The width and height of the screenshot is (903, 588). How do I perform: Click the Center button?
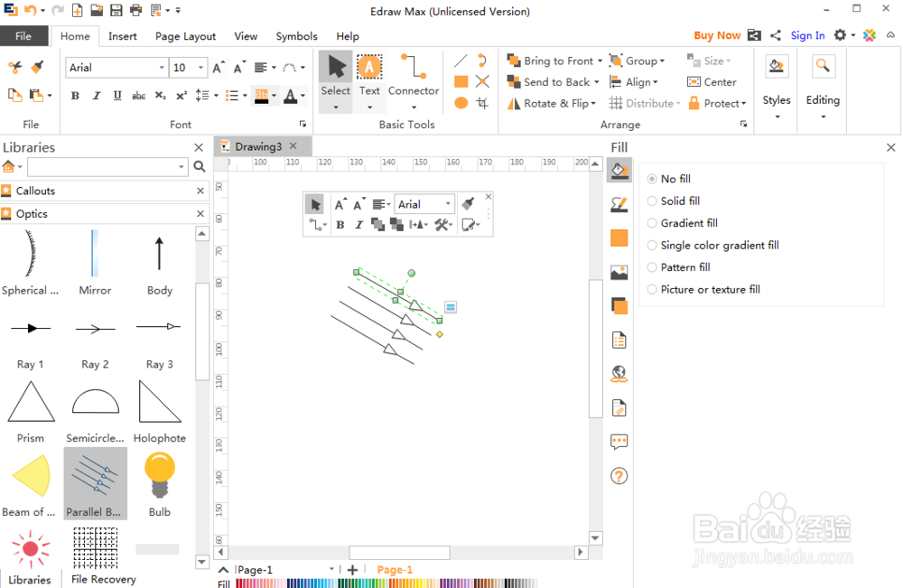pos(712,82)
